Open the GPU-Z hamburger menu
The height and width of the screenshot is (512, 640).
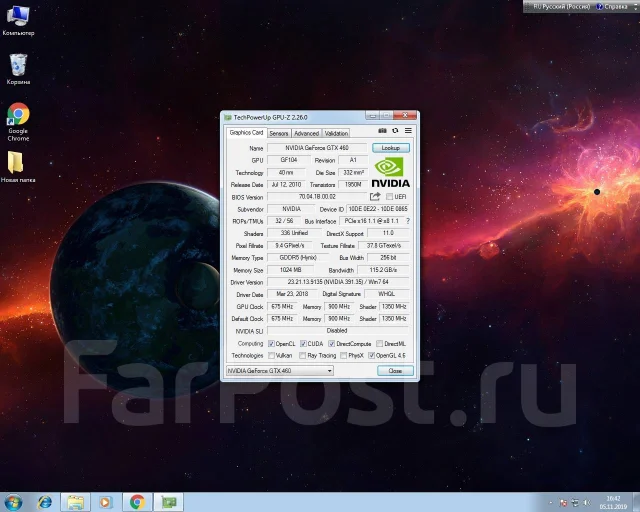point(408,131)
